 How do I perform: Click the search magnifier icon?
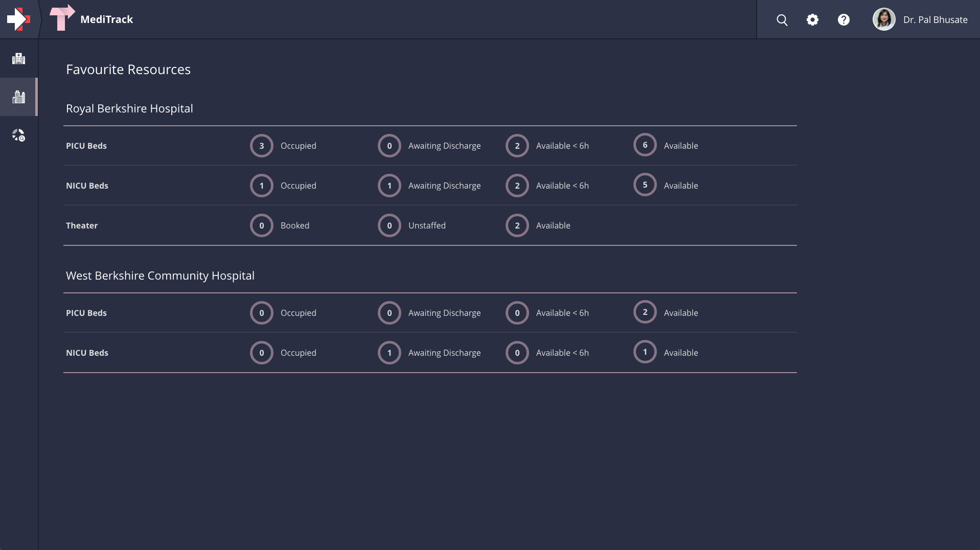[782, 20]
